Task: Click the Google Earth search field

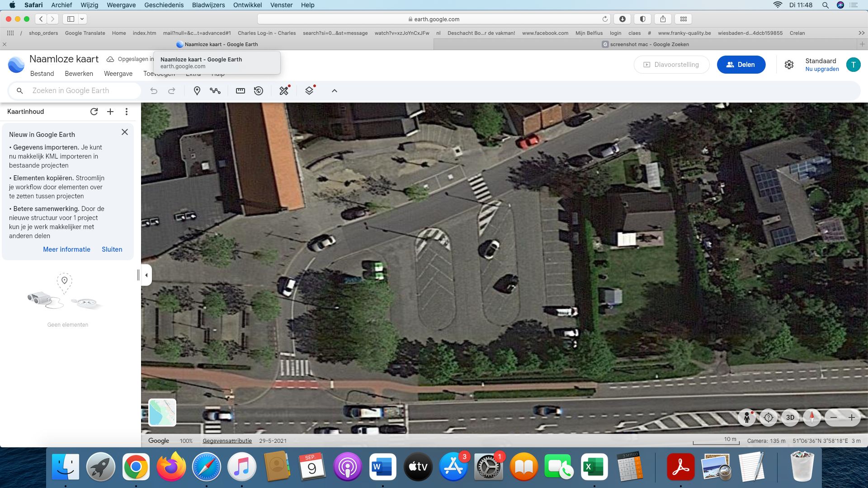Action: (x=75, y=91)
